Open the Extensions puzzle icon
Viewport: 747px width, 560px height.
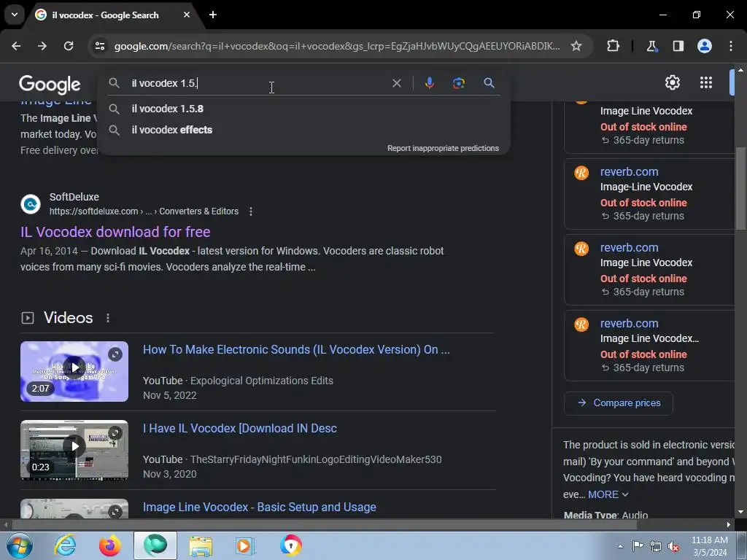[613, 46]
